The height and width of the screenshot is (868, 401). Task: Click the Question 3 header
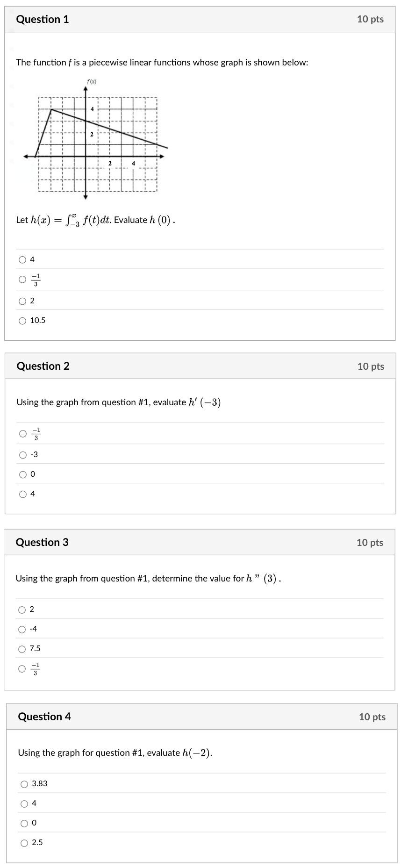pyautogui.click(x=43, y=542)
